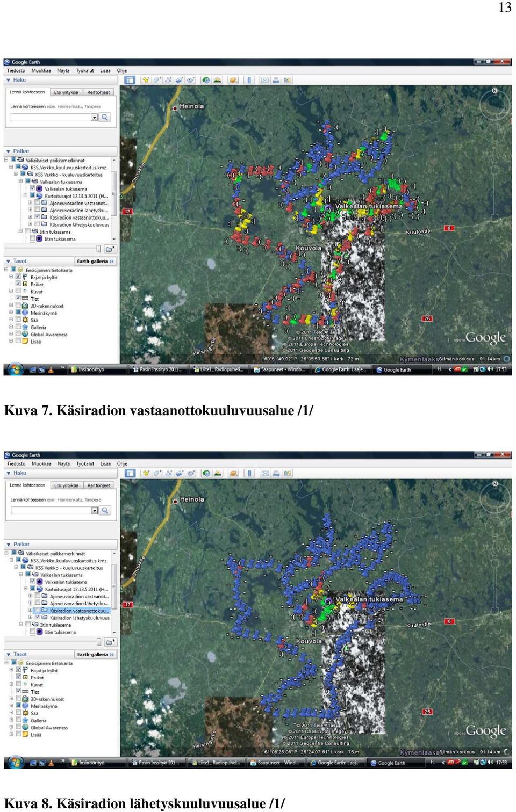The image size is (516, 812).
Task: Expand the Rajat ja kyltit layer in Kuva 7
Action: [11, 277]
